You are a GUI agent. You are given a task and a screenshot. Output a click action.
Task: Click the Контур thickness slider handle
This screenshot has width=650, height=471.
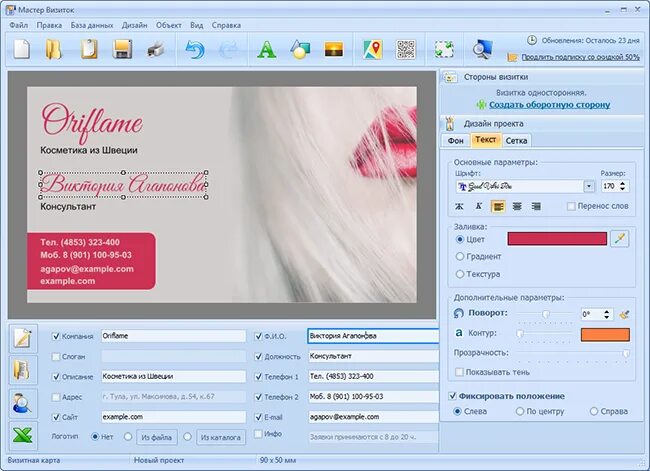520,333
